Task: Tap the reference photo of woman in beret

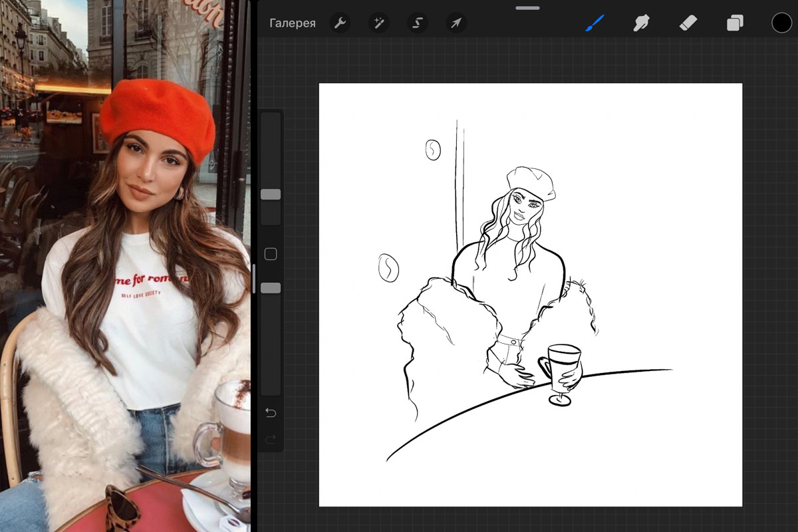Action: (125, 266)
